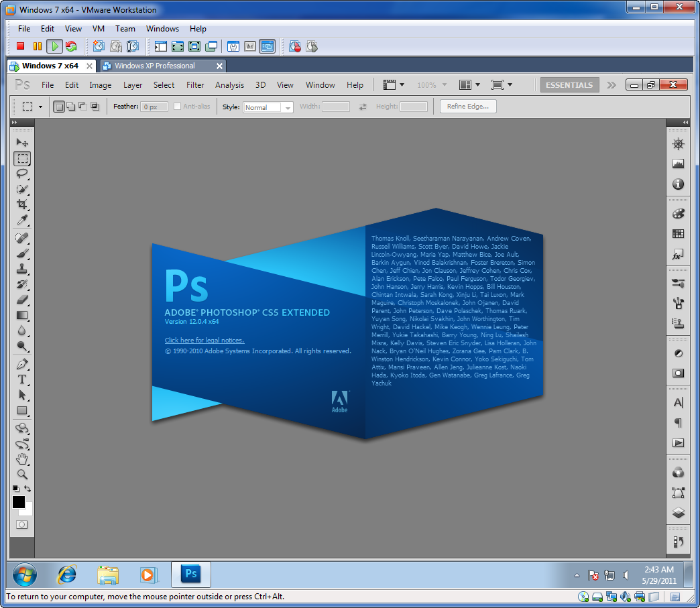Click the Feather input field
Image resolution: width=700 pixels, height=608 pixels.
tap(154, 107)
